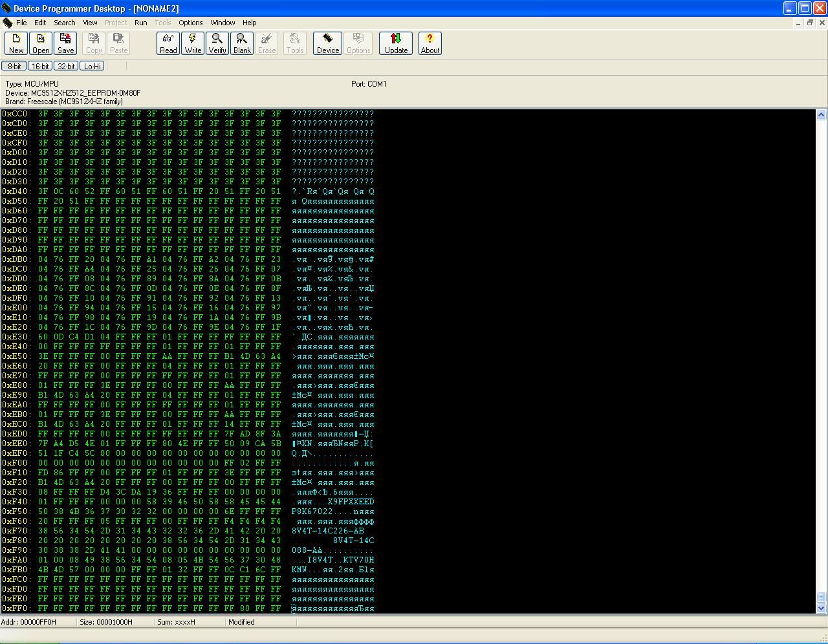
Task: Select the Paste toolbar icon
Action: coord(118,43)
